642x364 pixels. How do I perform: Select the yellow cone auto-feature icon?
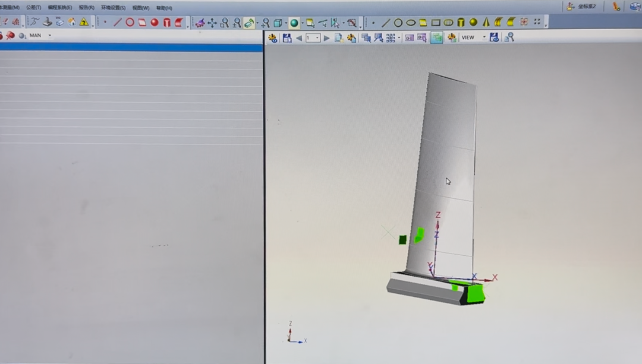[x=486, y=23]
